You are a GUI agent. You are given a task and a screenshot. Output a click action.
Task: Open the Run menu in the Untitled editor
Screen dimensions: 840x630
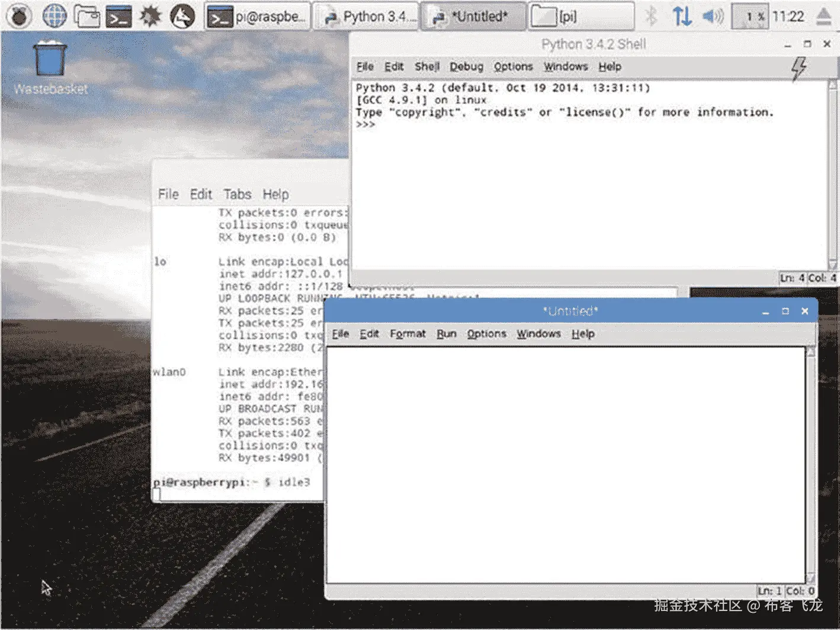[x=447, y=333]
